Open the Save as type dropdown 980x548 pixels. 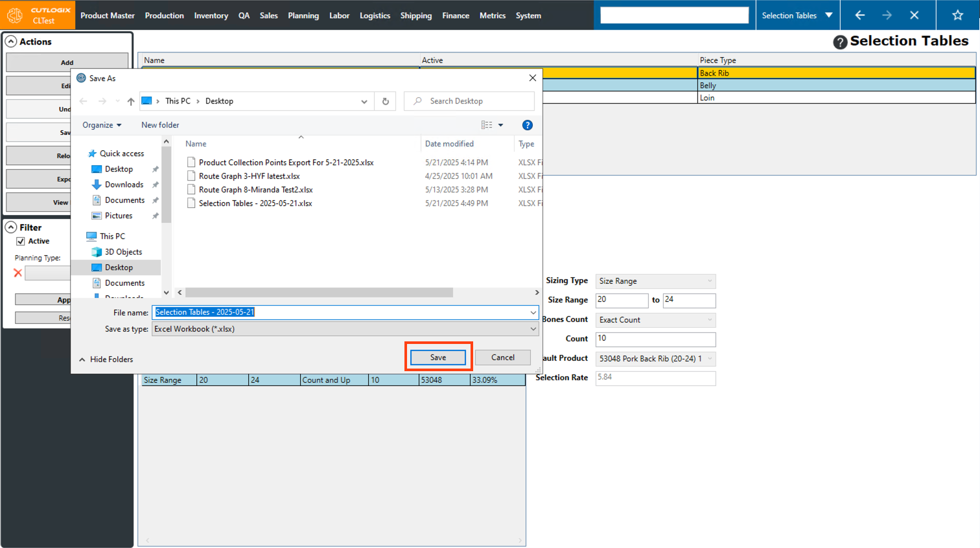click(x=345, y=329)
